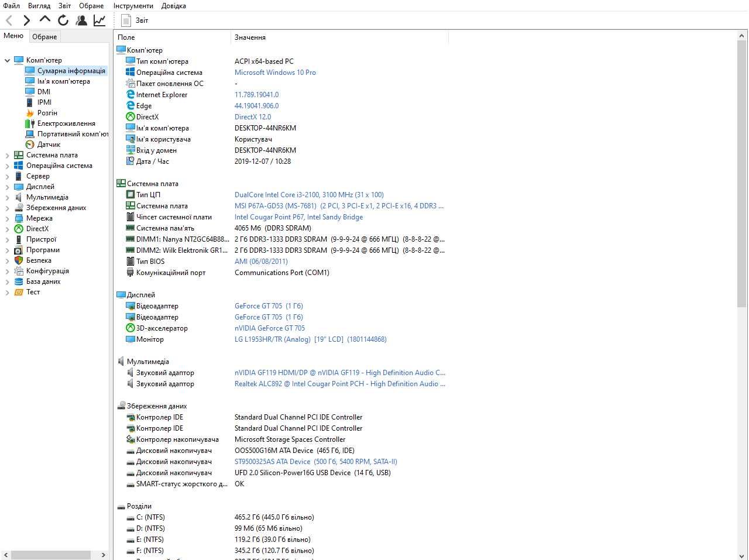The width and height of the screenshot is (749, 560).
Task: Click the Безпека shield icon
Action: click(19, 260)
